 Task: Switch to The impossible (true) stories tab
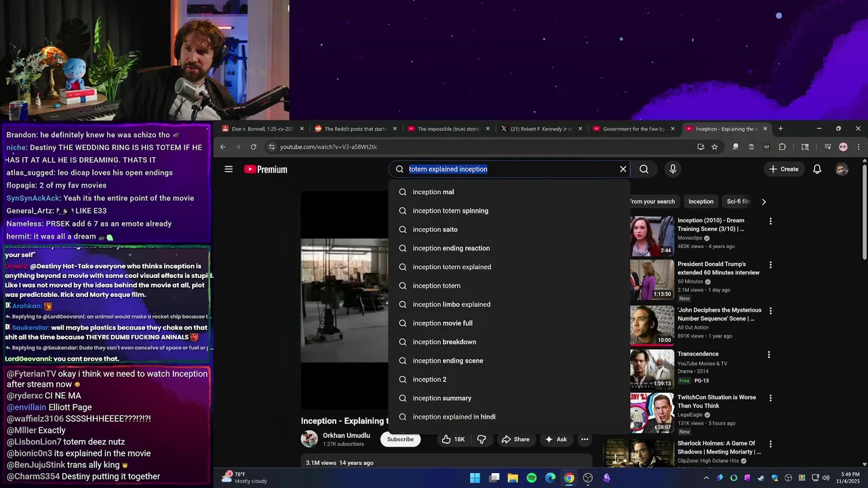pyautogui.click(x=448, y=129)
